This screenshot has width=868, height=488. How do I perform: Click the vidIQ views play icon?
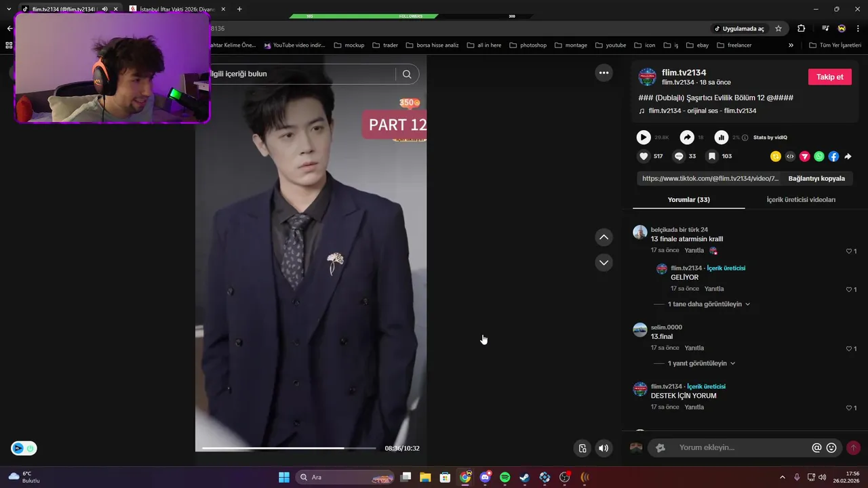(x=644, y=138)
